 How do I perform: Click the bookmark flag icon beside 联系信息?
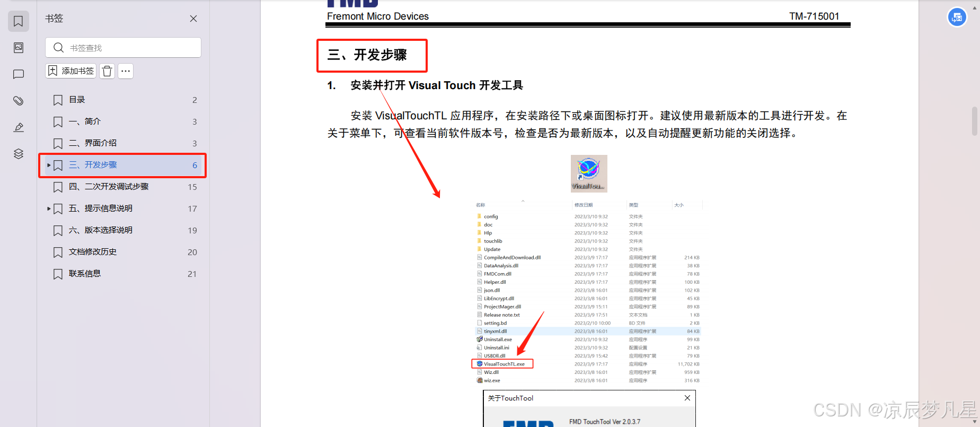[58, 274]
